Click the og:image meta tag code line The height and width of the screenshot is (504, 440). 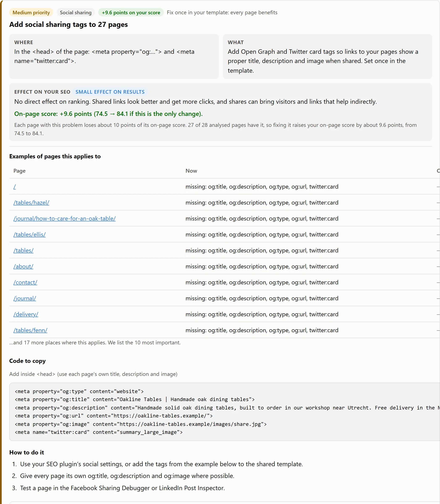point(141,424)
